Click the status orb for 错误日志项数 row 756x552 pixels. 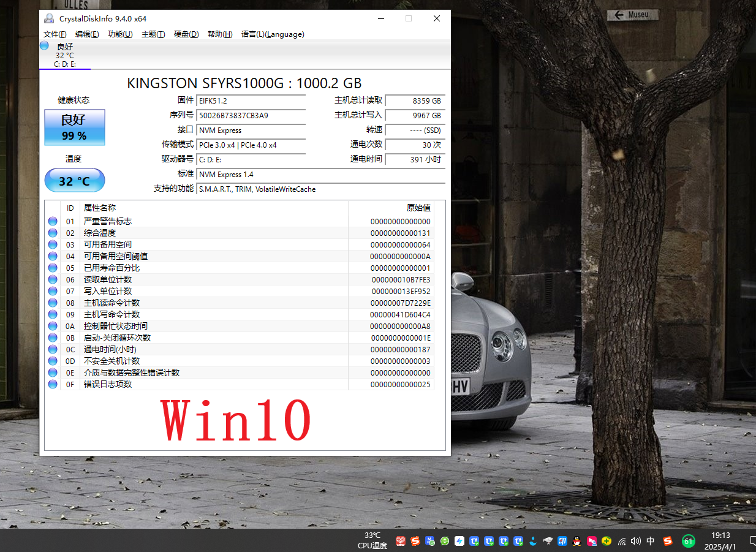coord(53,384)
